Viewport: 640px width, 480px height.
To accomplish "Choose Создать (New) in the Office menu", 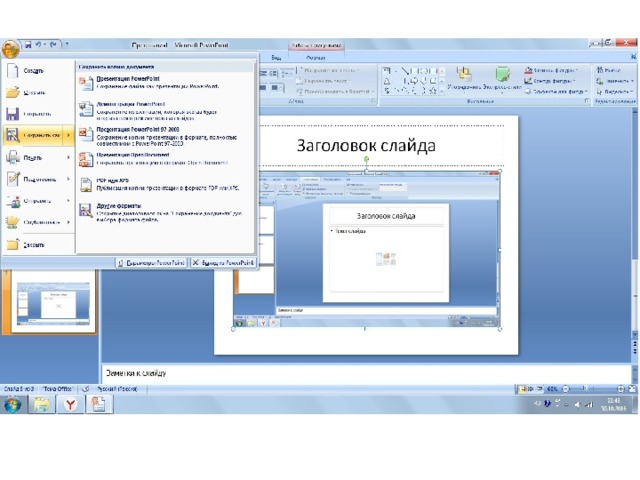I will click(x=38, y=71).
